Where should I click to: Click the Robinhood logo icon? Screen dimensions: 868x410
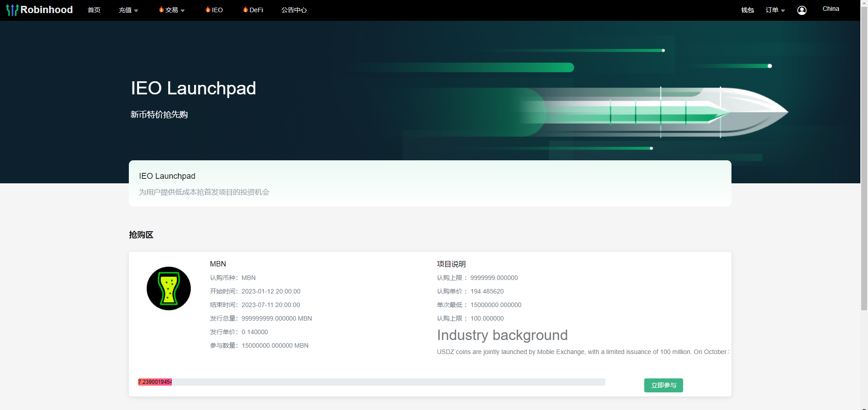point(12,10)
